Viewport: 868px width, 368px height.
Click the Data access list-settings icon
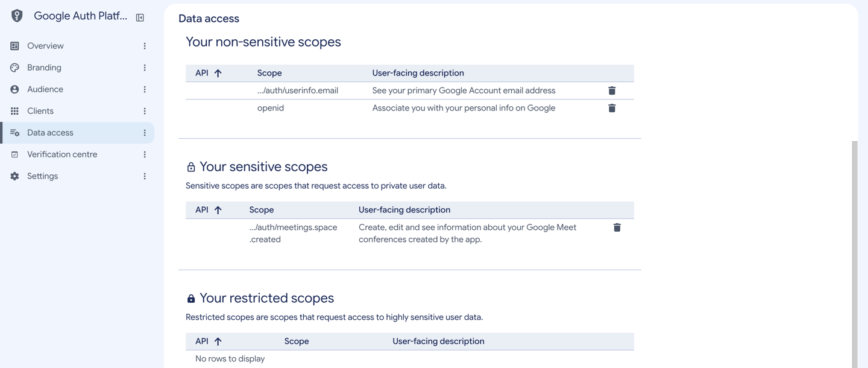[x=15, y=133]
